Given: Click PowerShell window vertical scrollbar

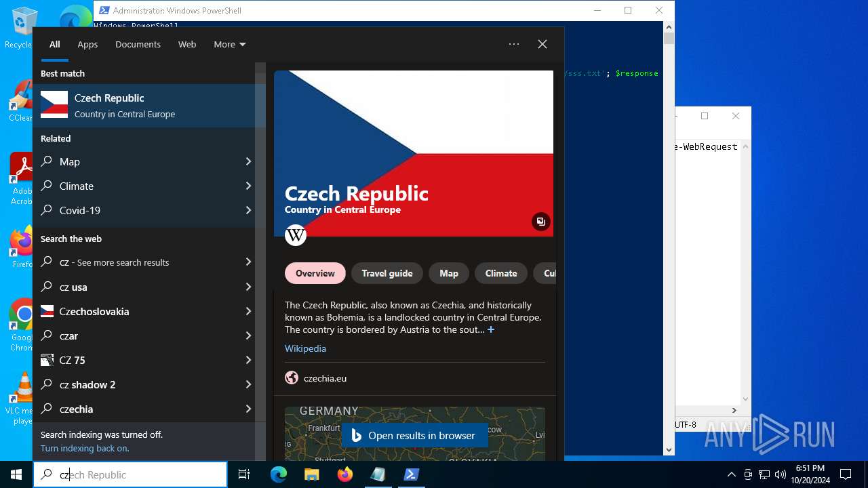Looking at the screenshot, I should tap(669, 237).
